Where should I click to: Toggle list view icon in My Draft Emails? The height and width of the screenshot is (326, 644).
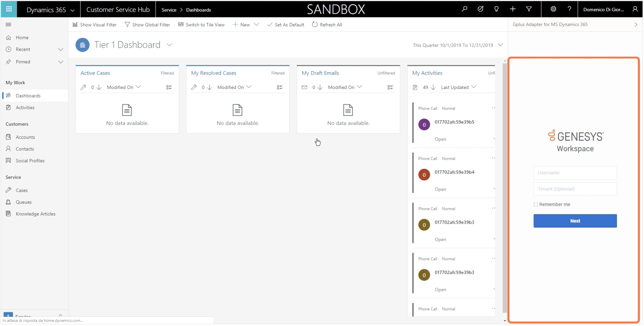click(390, 87)
